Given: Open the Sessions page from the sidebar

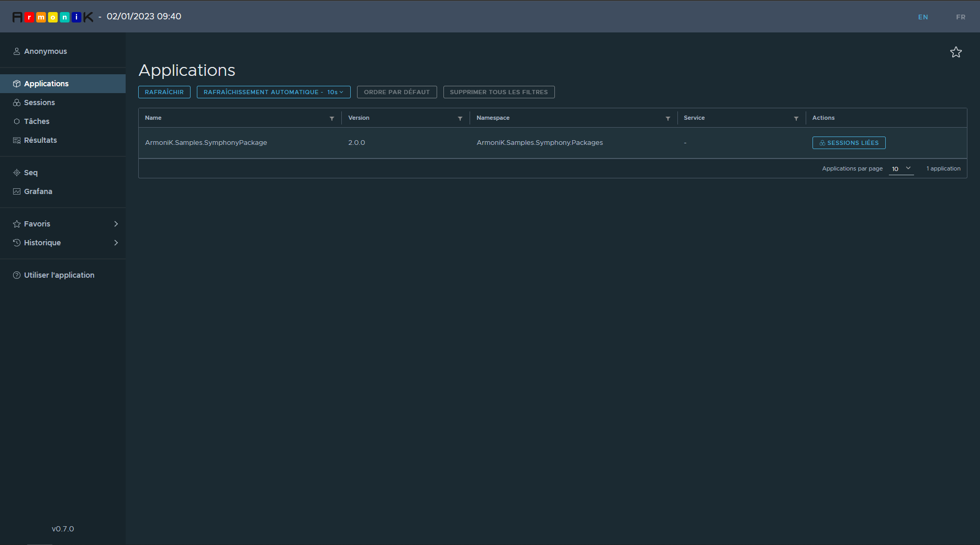Looking at the screenshot, I should [x=63, y=103].
